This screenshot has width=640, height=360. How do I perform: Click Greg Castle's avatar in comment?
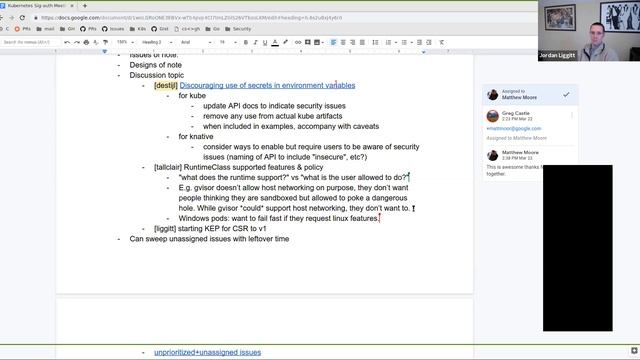pyautogui.click(x=493, y=116)
